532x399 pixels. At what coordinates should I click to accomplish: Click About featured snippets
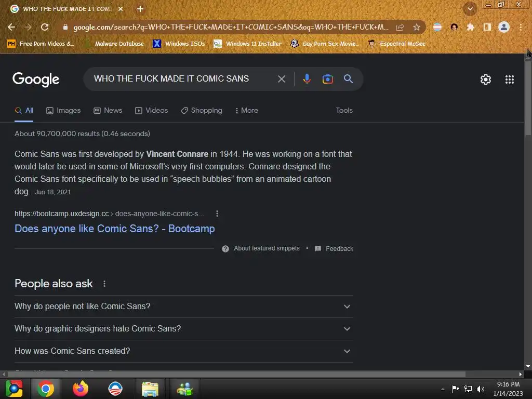(267, 248)
